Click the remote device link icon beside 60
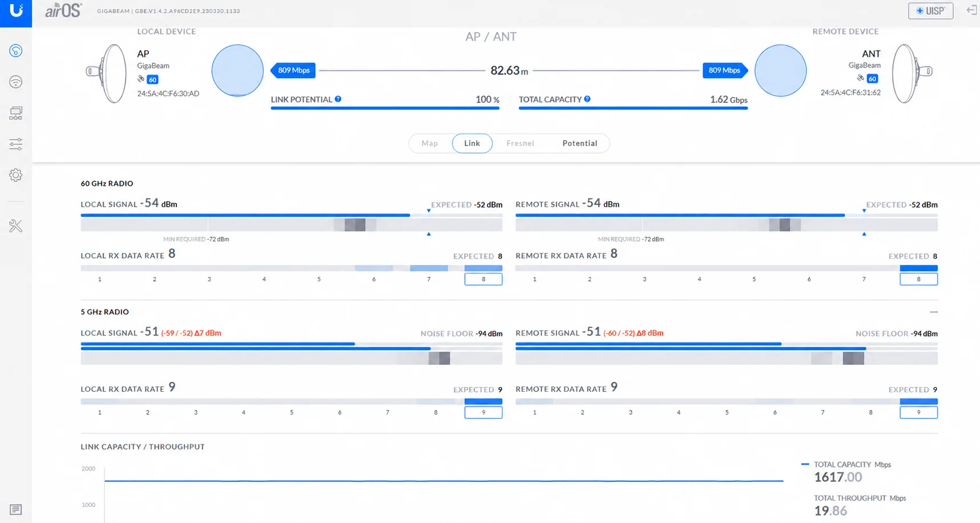The image size is (980, 523). tap(860, 78)
